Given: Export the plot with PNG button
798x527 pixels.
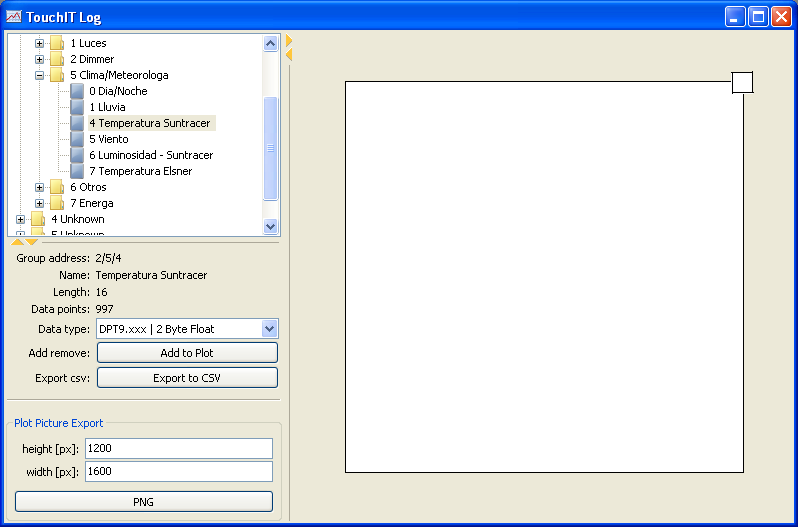Looking at the screenshot, I should (144, 502).
